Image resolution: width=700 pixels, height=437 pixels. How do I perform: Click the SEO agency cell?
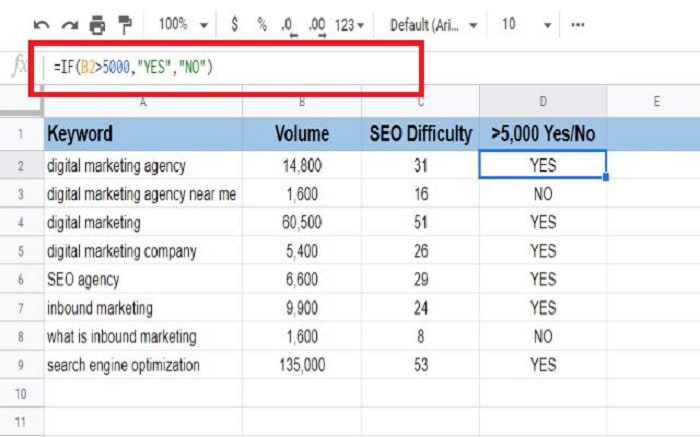(140, 280)
